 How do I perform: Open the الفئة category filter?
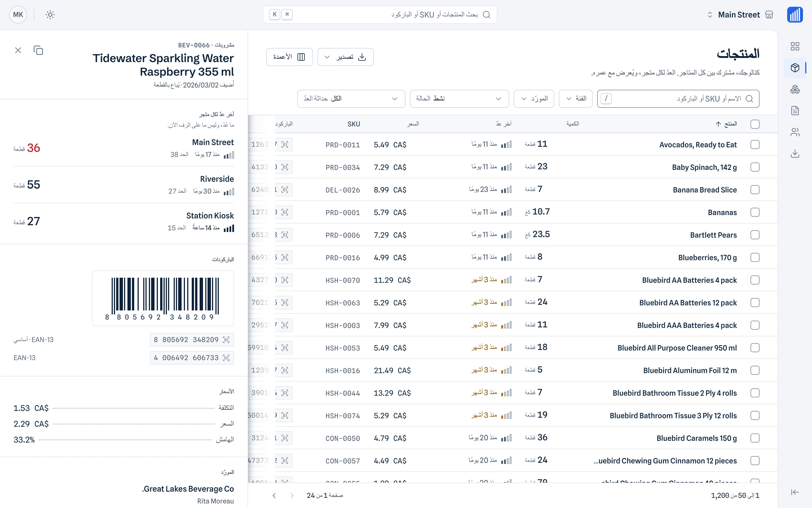[575, 98]
